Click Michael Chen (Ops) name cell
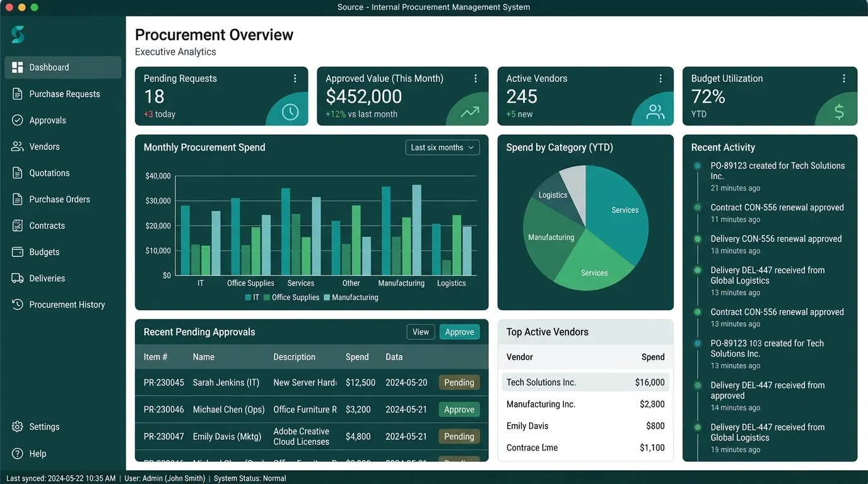The height and width of the screenshot is (484, 868). point(228,410)
